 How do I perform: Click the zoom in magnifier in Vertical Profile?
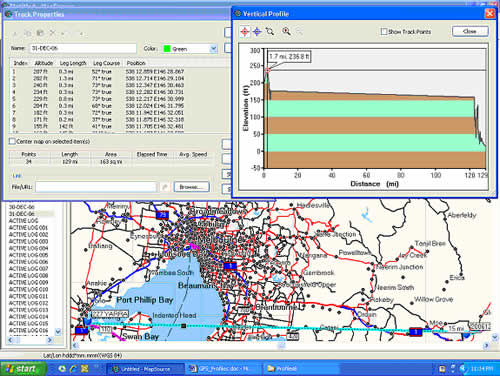286,32
